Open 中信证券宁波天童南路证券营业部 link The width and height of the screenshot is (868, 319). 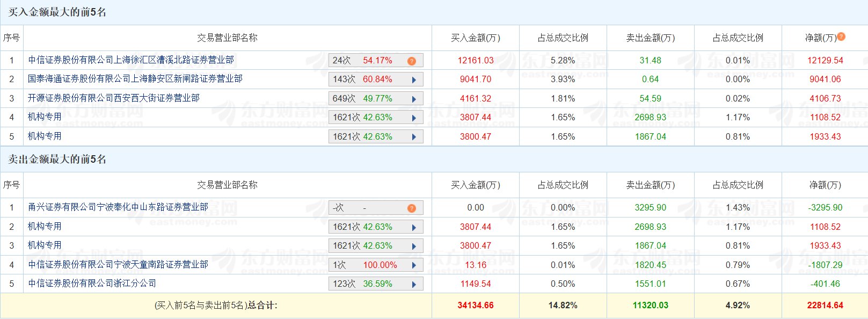118,265
